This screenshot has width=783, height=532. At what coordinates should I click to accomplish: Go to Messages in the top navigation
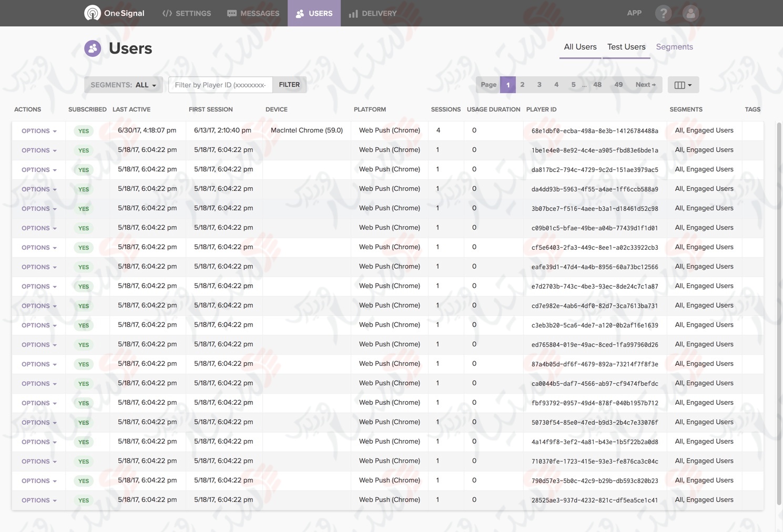pos(253,13)
